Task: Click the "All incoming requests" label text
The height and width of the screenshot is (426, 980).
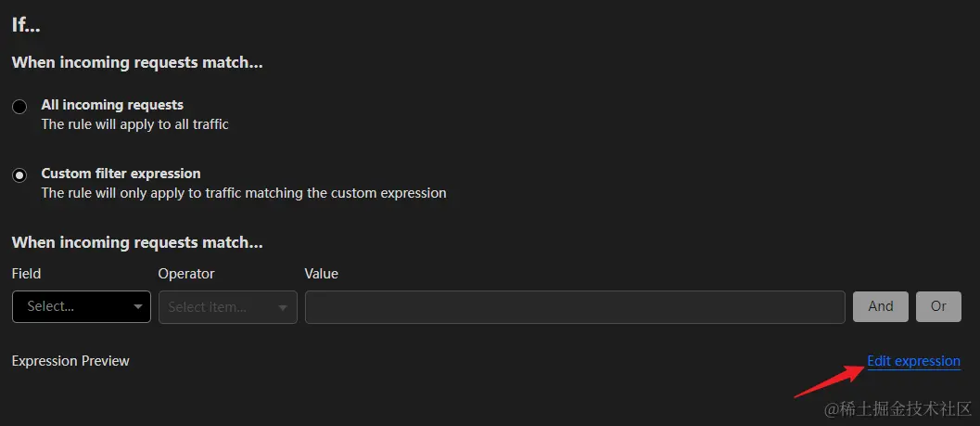Action: point(112,105)
